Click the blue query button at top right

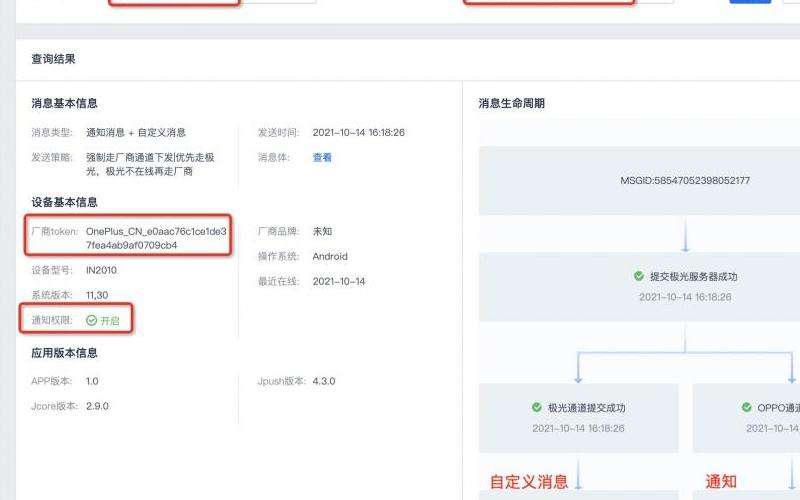click(x=750, y=1)
